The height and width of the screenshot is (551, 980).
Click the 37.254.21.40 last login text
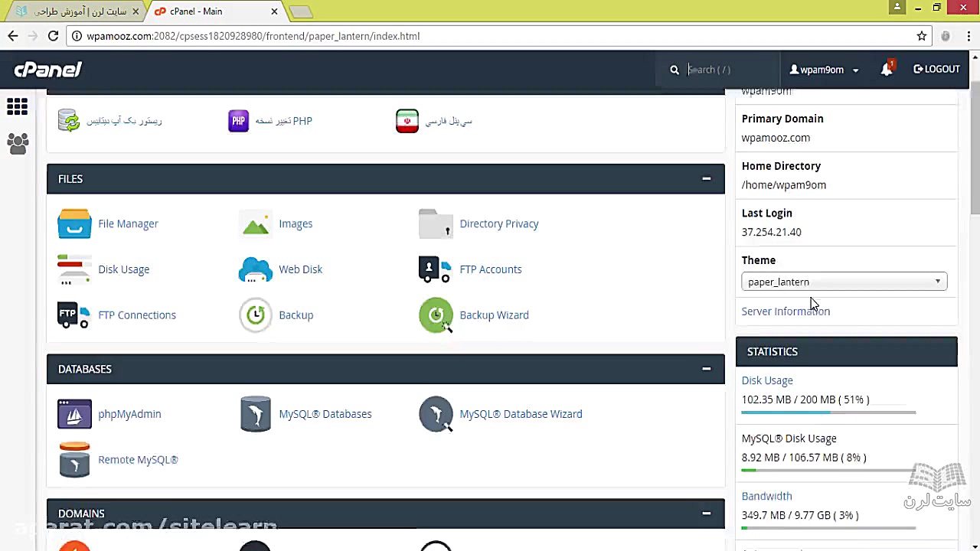771,232
